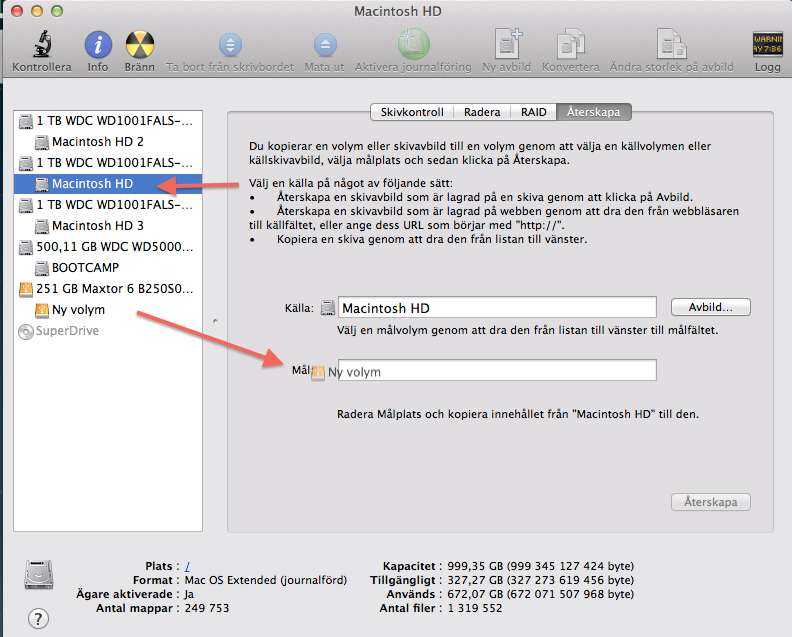Click the Konvertera toolbar icon
The width and height of the screenshot is (792, 637).
(571, 43)
